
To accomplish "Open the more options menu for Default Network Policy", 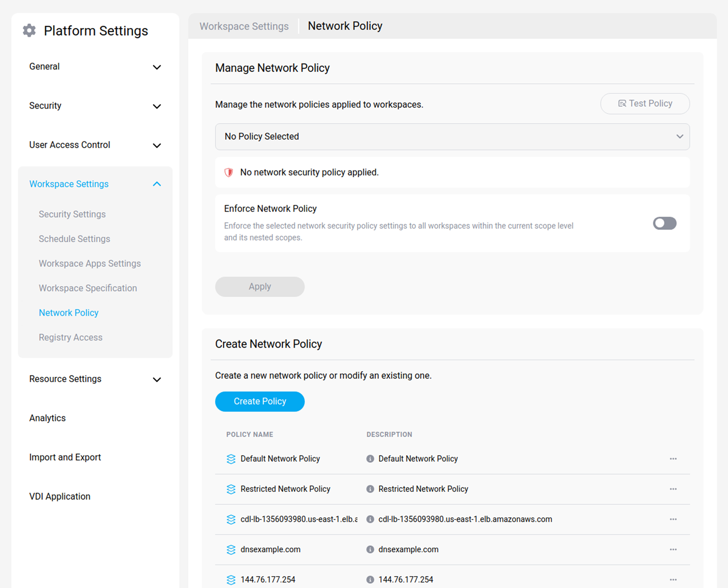I will pos(673,459).
